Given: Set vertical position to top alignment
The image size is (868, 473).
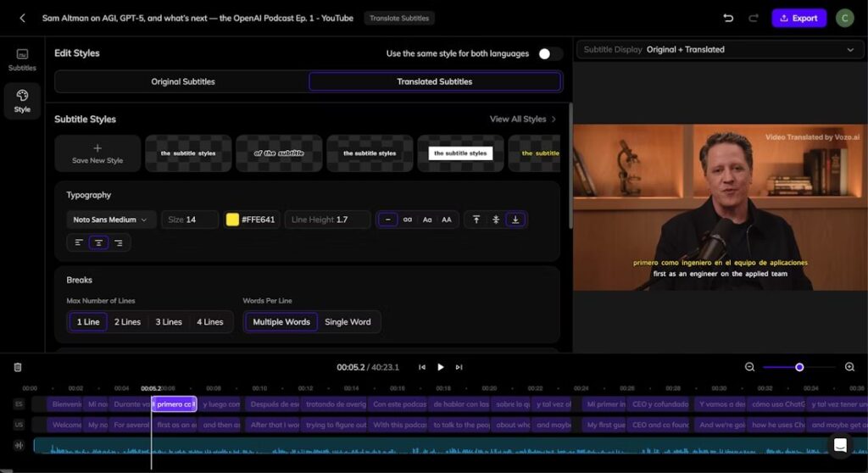Looking at the screenshot, I should click(x=476, y=220).
